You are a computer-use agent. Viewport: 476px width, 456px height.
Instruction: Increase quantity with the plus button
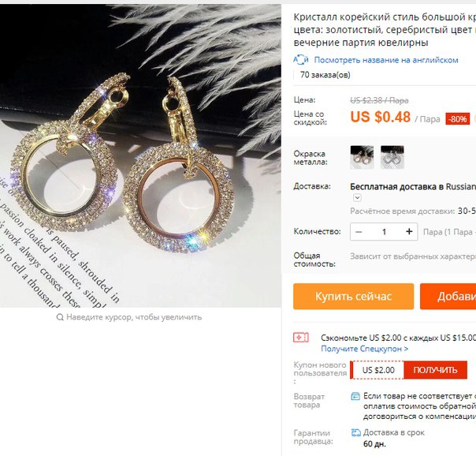click(x=409, y=232)
